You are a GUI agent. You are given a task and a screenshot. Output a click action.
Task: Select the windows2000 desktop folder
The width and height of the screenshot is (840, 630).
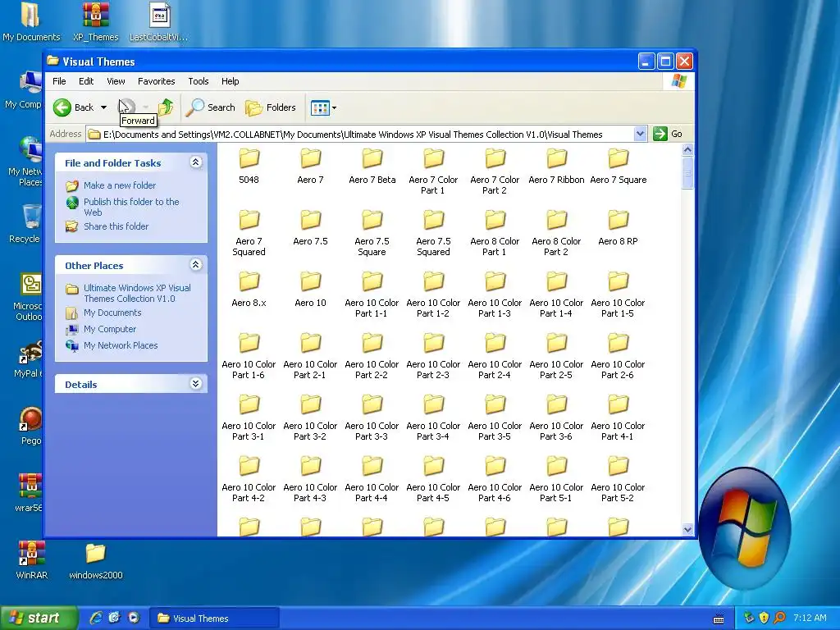tap(96, 561)
